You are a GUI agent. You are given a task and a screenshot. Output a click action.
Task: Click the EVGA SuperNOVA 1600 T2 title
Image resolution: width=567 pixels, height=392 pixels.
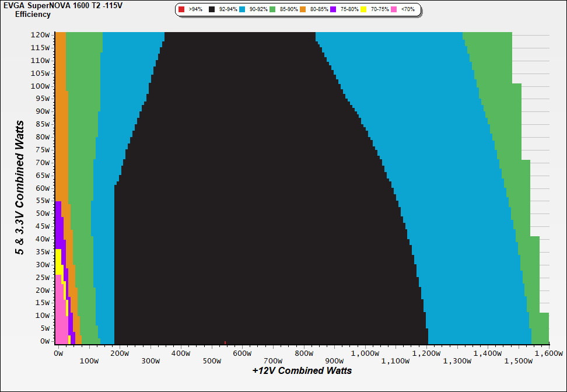(65, 5)
